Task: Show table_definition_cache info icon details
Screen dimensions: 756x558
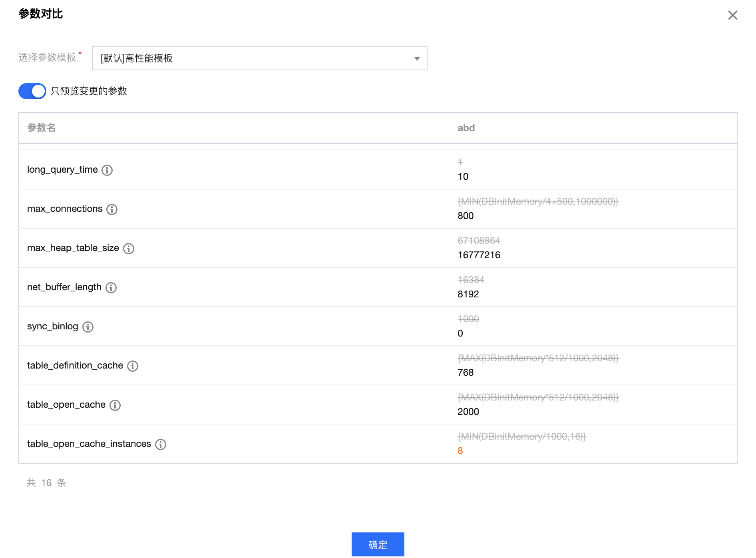Action: pyautogui.click(x=133, y=366)
